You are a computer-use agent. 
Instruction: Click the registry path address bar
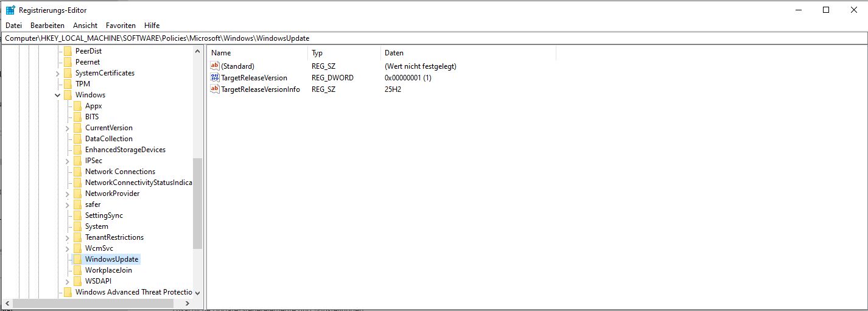pyautogui.click(x=434, y=38)
